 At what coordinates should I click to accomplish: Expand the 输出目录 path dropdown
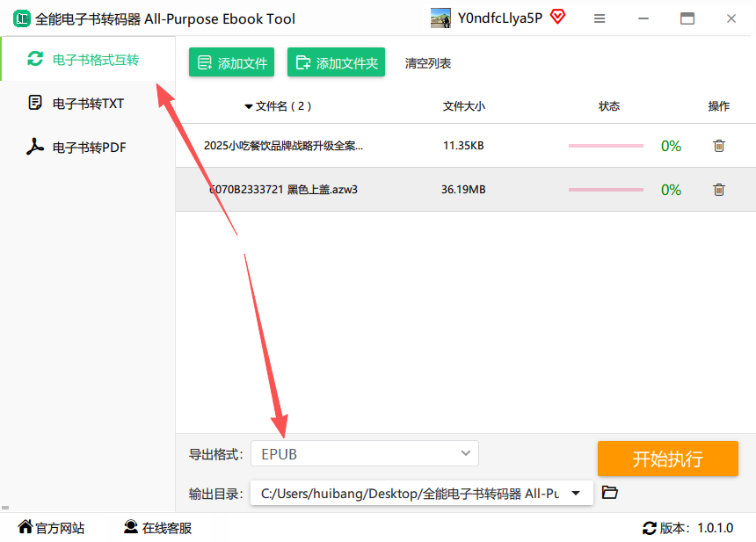click(x=576, y=494)
